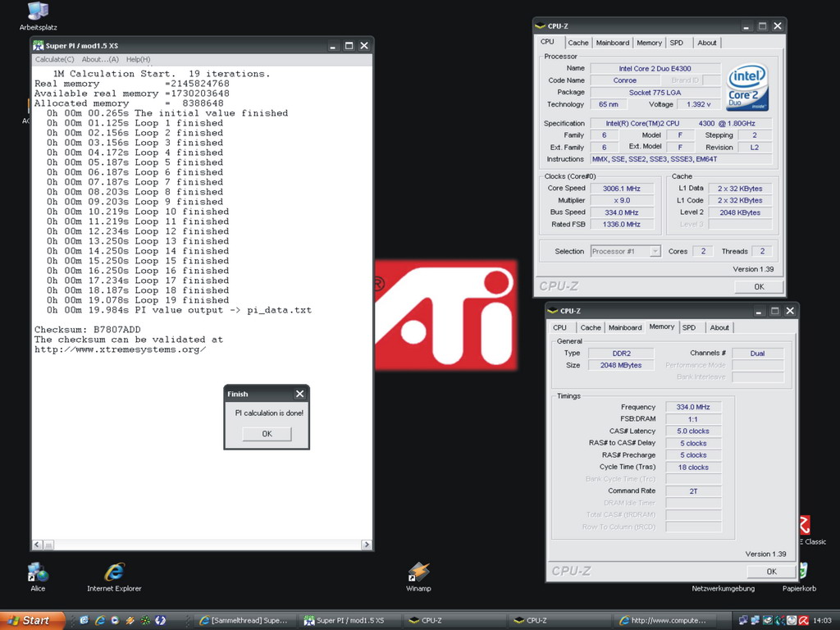Open the http://www.compute... taskbar window
Screen dimensions: 840x630
pos(664,620)
